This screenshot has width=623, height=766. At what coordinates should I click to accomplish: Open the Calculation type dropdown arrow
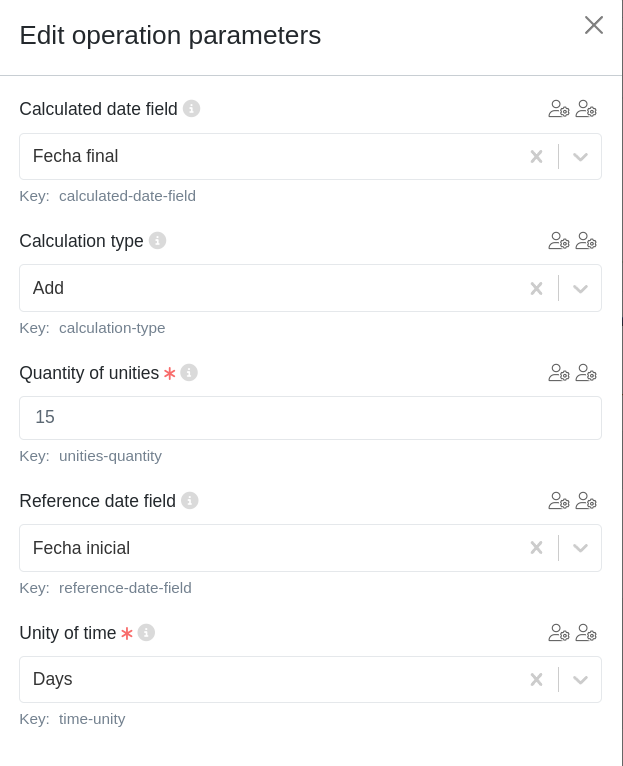[x=580, y=289]
